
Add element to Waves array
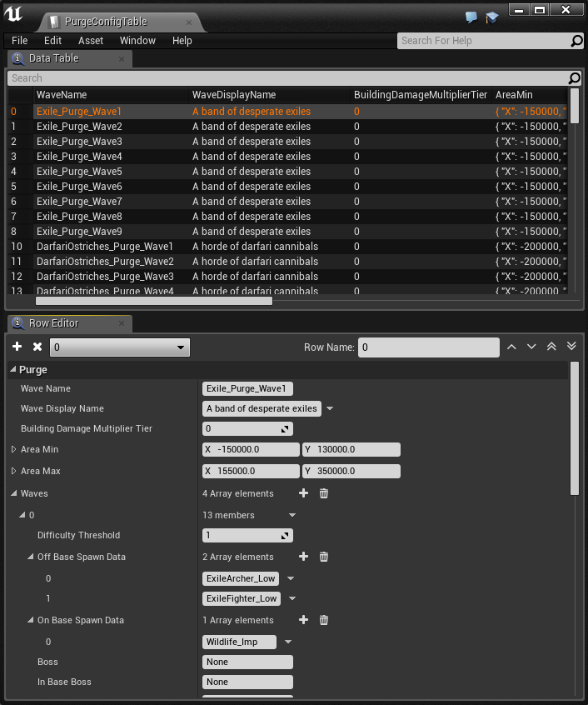click(x=304, y=493)
